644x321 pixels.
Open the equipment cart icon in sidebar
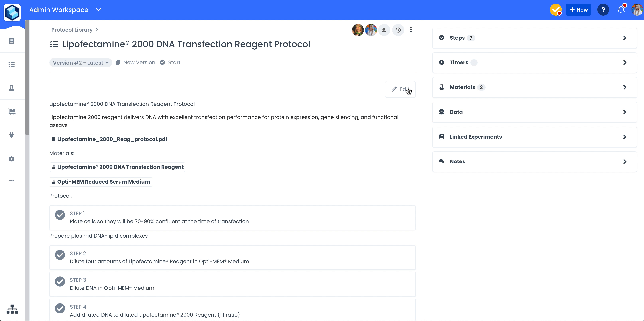(12, 111)
